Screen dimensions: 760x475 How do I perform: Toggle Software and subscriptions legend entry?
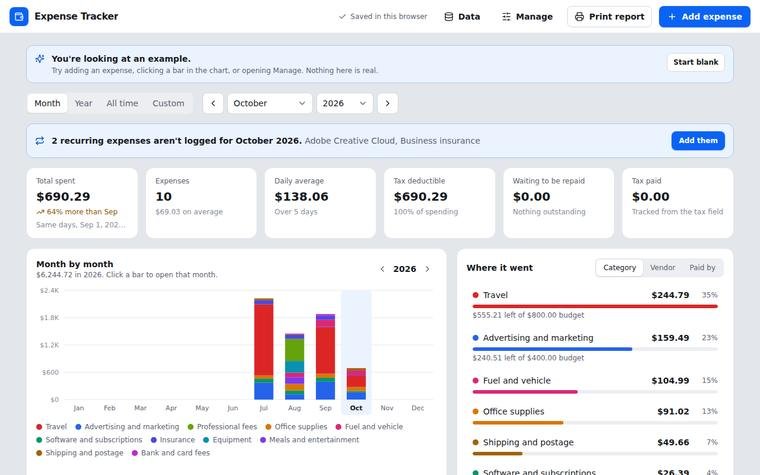tap(89, 440)
